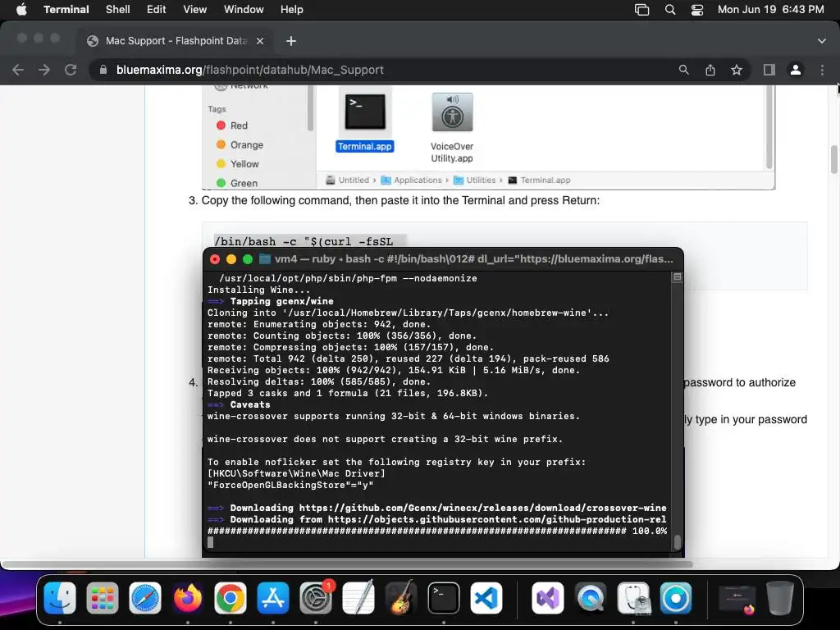The width and height of the screenshot is (840, 630).
Task: Click the browser page vertical scrollbar
Action: coord(833,160)
